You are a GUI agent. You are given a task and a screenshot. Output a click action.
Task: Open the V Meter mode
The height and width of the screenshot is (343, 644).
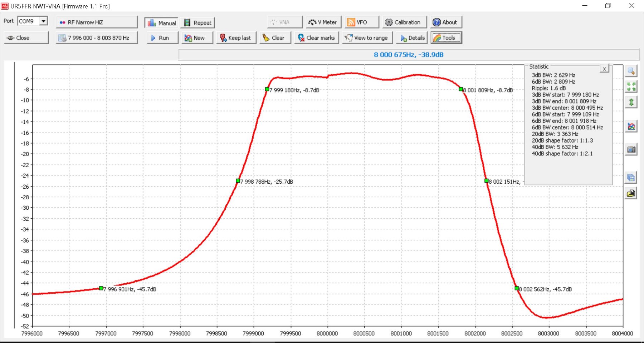pyautogui.click(x=323, y=22)
